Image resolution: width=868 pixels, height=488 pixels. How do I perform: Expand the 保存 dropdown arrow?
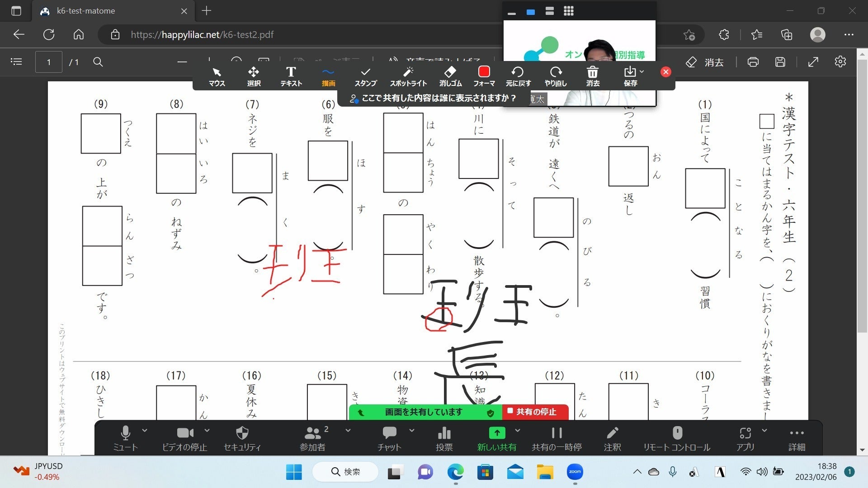[x=642, y=71]
